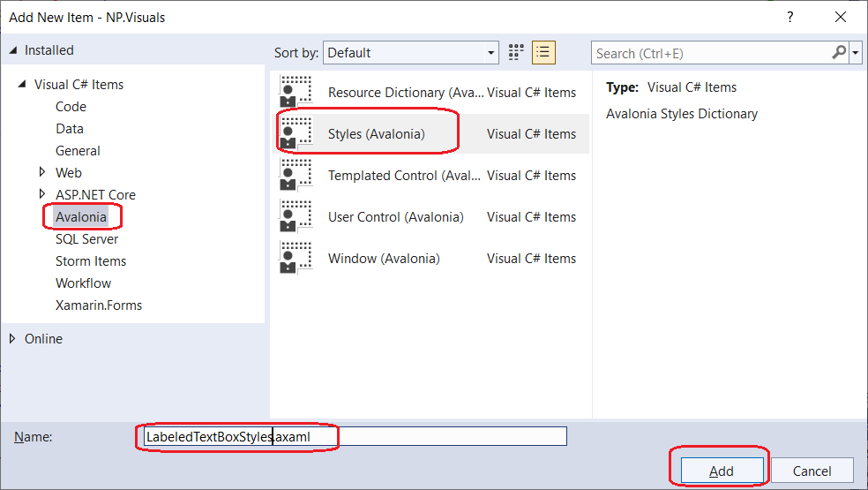Expand the ASP.NET Core tree node
This screenshot has height=490, width=868.
[42, 194]
